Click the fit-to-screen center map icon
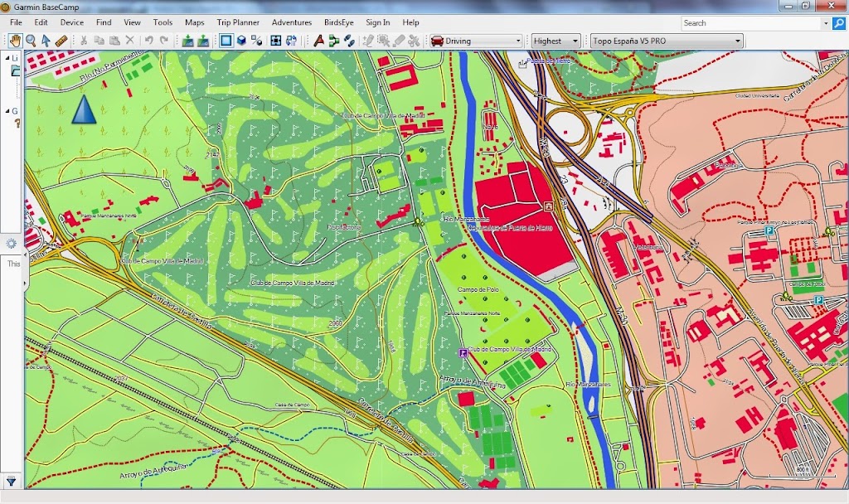849x504 pixels. tap(276, 41)
